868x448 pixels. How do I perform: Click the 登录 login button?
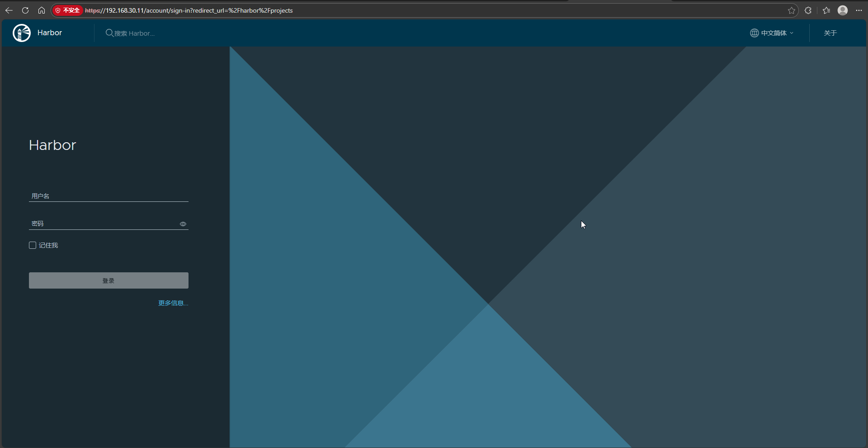pos(108,280)
